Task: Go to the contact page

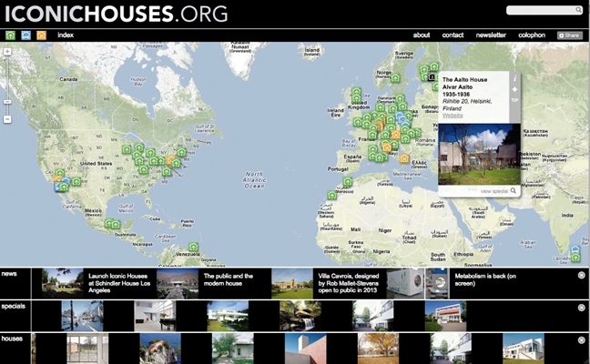Action: (x=453, y=35)
